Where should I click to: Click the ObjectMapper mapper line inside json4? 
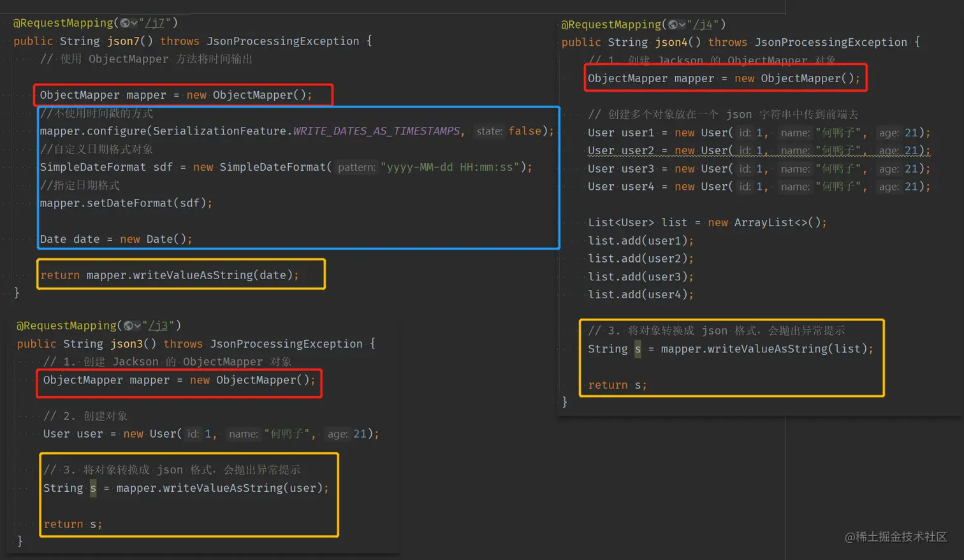click(x=724, y=78)
